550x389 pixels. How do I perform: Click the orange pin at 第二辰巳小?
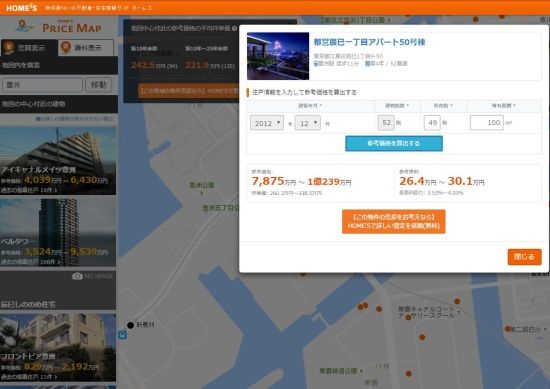click(507, 329)
